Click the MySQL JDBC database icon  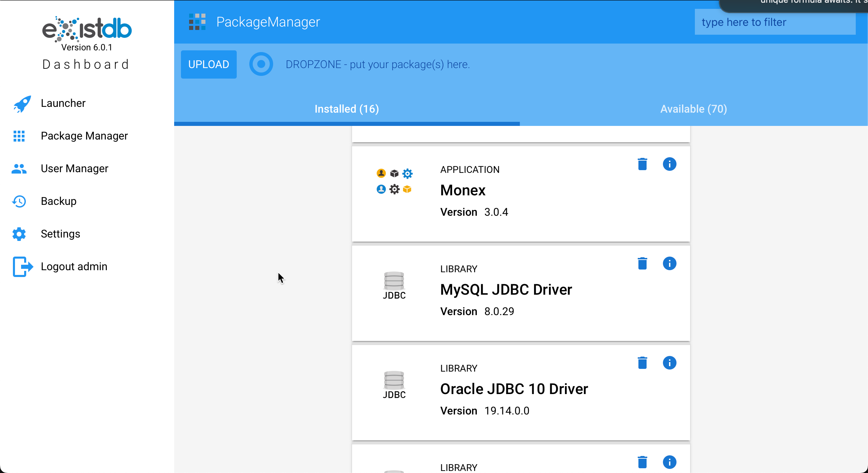pos(394,285)
